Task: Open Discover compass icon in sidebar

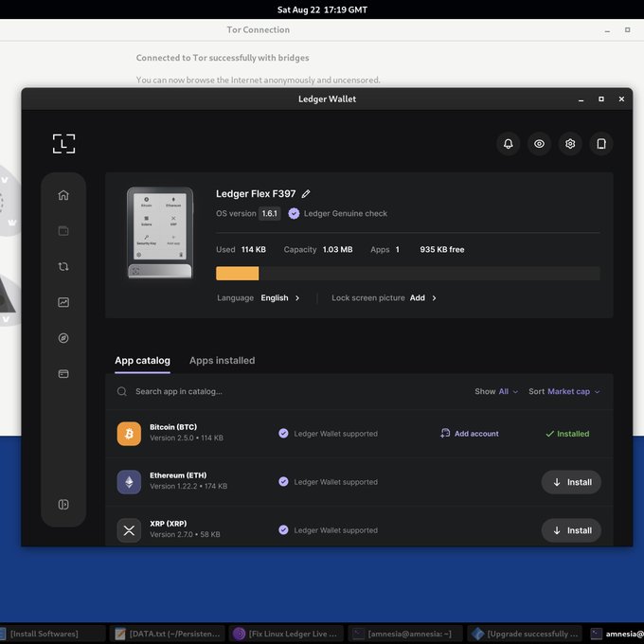Action: pyautogui.click(x=63, y=338)
